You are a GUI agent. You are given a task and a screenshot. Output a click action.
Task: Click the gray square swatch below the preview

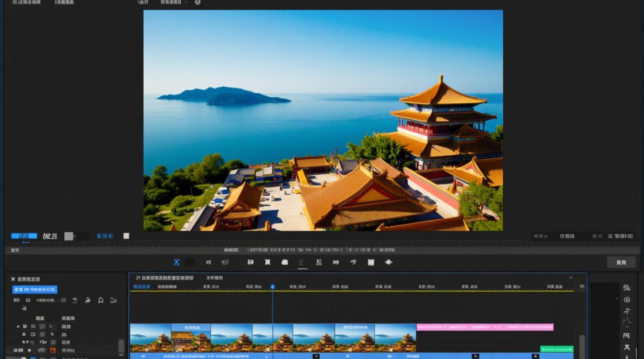click(x=69, y=236)
